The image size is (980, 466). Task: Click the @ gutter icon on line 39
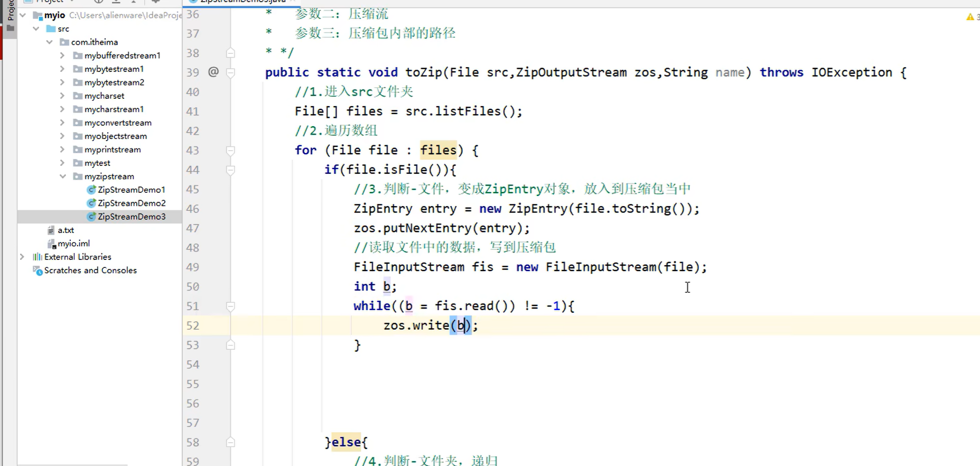(213, 72)
